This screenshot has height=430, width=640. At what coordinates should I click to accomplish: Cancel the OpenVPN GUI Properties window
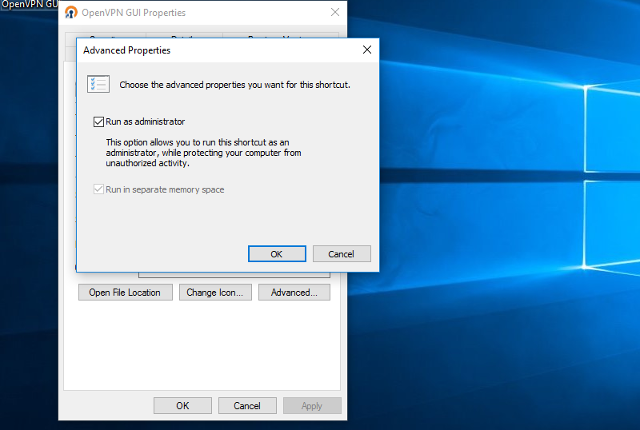pos(247,406)
